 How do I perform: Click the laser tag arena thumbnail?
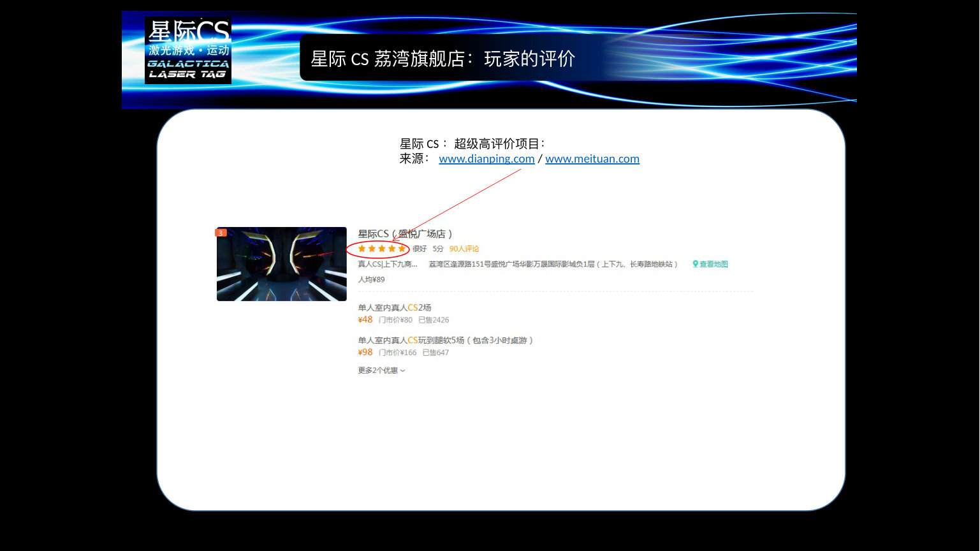coord(282,264)
